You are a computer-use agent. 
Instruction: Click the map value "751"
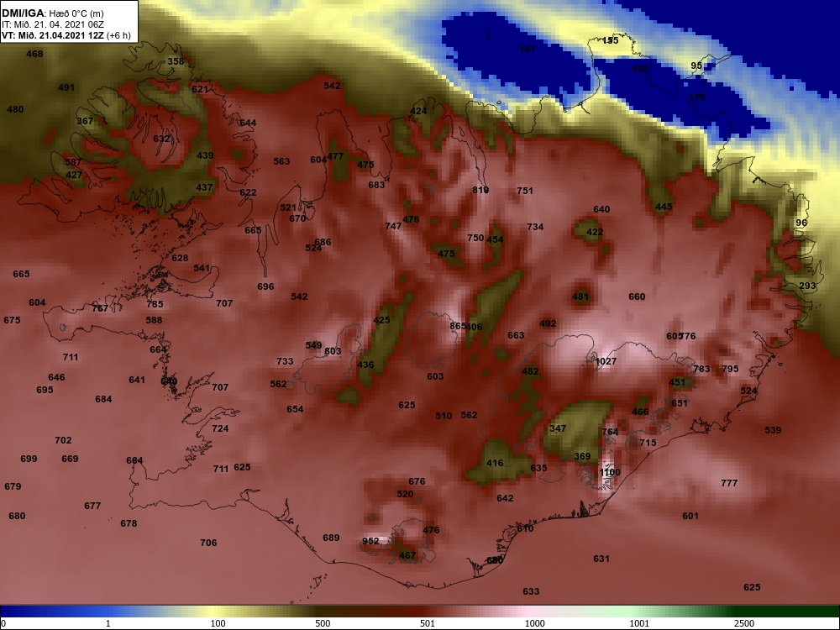525,190
